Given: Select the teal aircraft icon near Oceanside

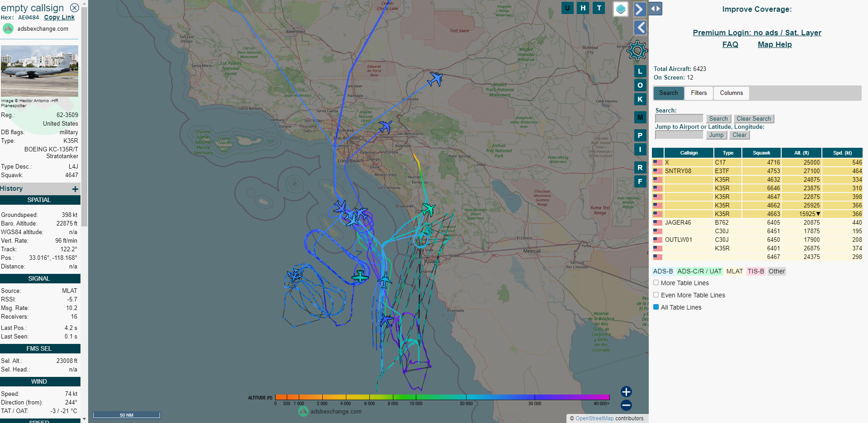Looking at the screenshot, I should pos(428,209).
